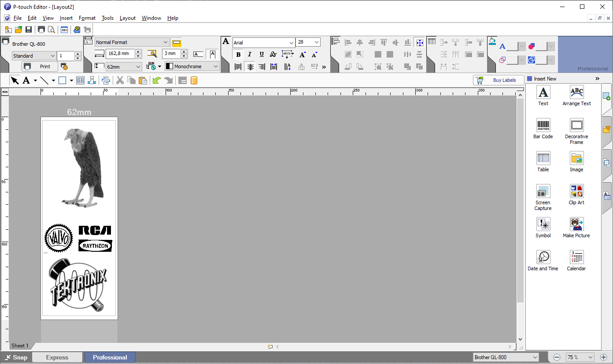Screen dimensions: 613x364
Task: Open the database cylinder icon
Action: pyautogui.click(x=194, y=81)
